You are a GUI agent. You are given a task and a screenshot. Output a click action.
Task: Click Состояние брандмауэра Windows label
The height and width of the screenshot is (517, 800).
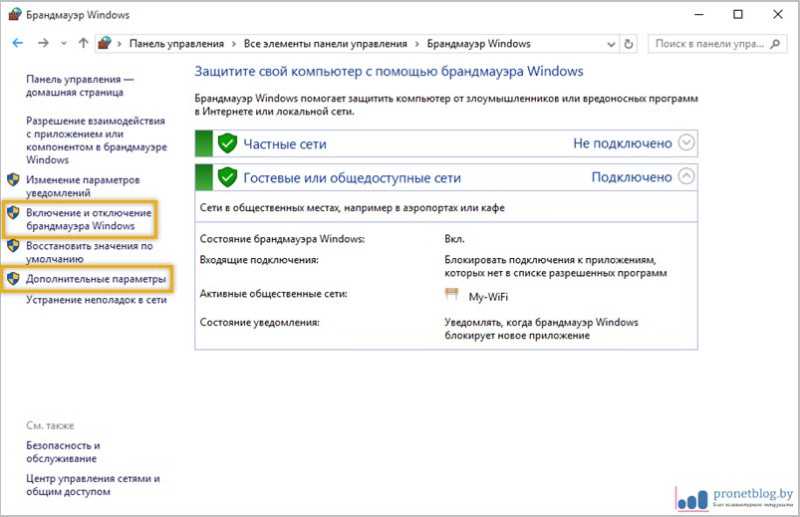[282, 239]
